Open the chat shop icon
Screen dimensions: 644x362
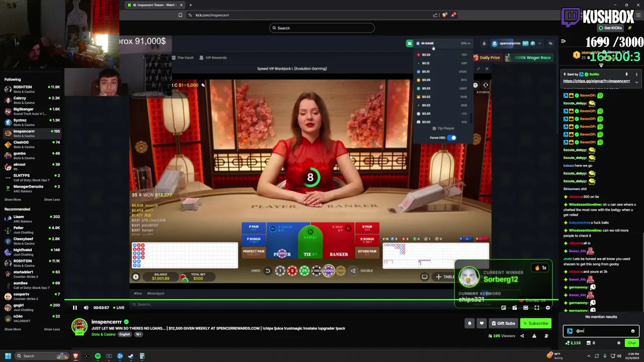pyautogui.click(x=589, y=343)
